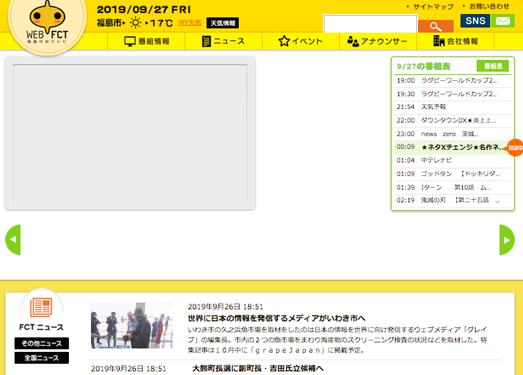523x375 pixels.
Task: Click the WEB FCT mascot logo
Action: pos(47,24)
